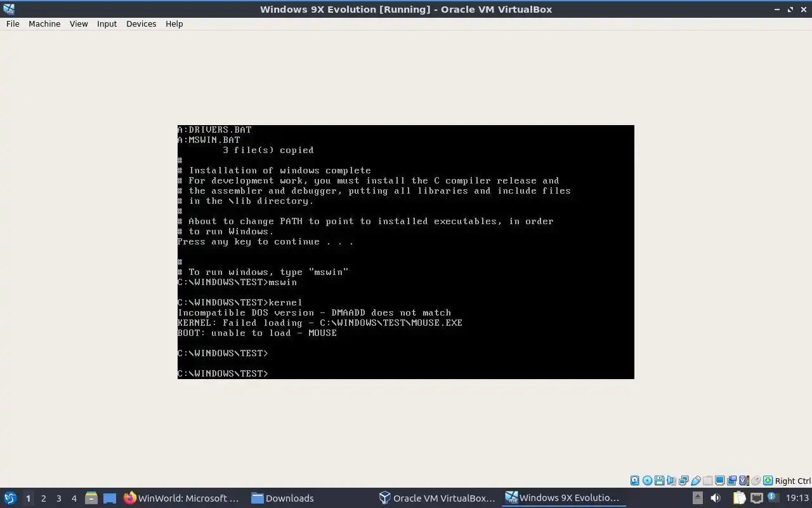Click the 'A:MSWIN.BAT' line
The width and height of the screenshot is (812, 508).
pos(209,140)
